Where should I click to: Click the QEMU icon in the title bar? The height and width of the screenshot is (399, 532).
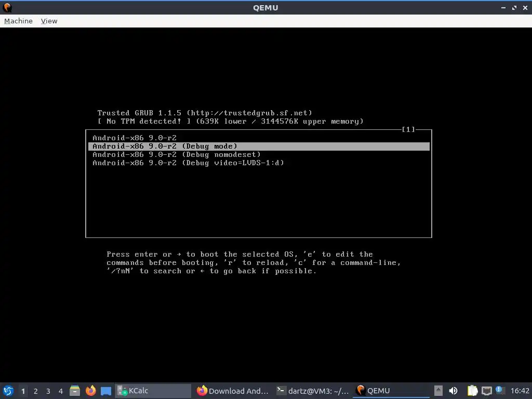pos(7,7)
